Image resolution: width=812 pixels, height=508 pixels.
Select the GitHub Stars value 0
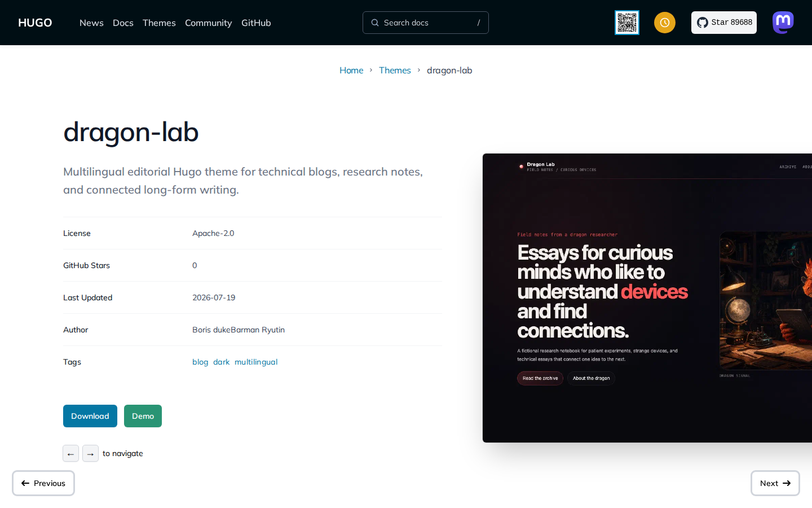tap(195, 265)
